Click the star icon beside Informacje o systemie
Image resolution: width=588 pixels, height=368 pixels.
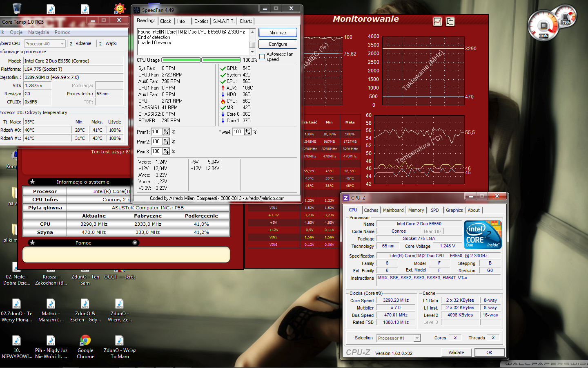click(x=32, y=182)
